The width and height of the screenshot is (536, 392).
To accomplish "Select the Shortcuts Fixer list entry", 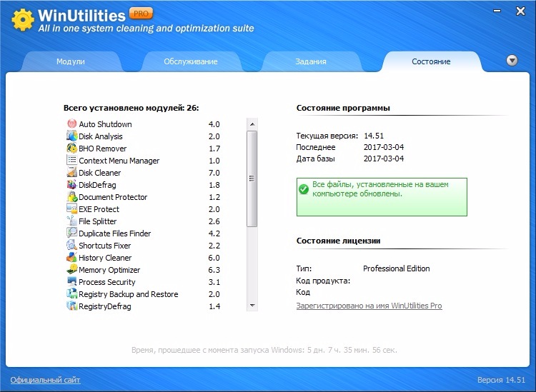I will [143, 246].
